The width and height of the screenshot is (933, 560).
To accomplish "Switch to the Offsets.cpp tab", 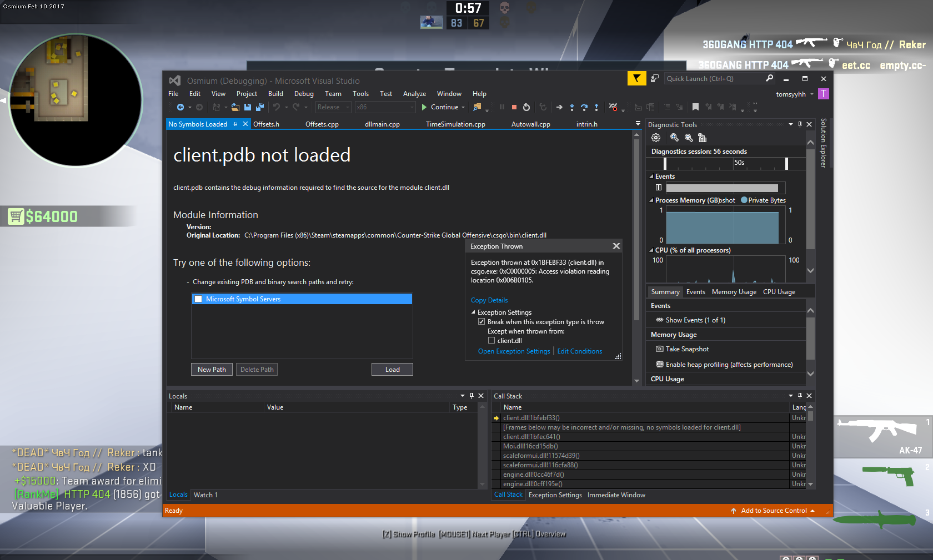I will point(322,124).
